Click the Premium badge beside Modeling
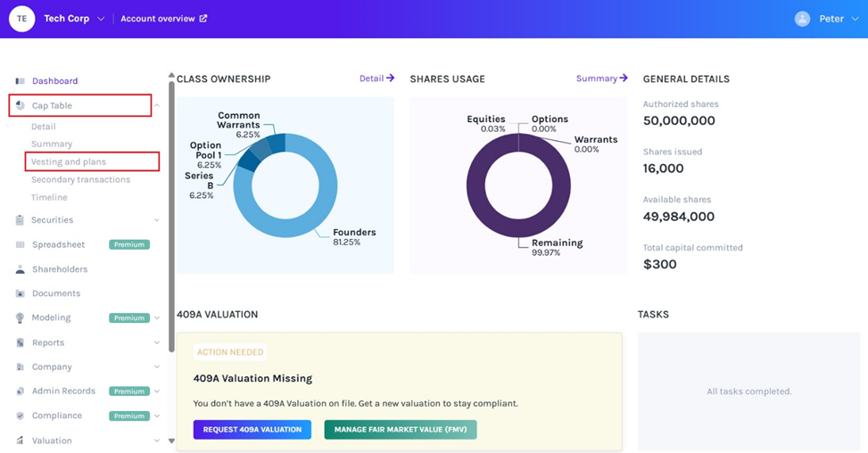868x453 pixels. point(129,318)
